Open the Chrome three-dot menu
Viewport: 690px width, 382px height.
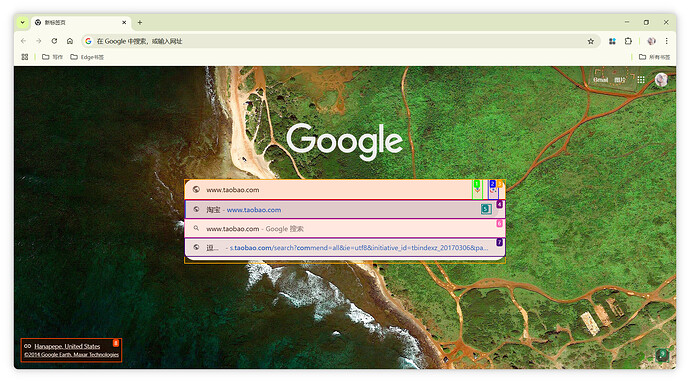click(x=667, y=41)
